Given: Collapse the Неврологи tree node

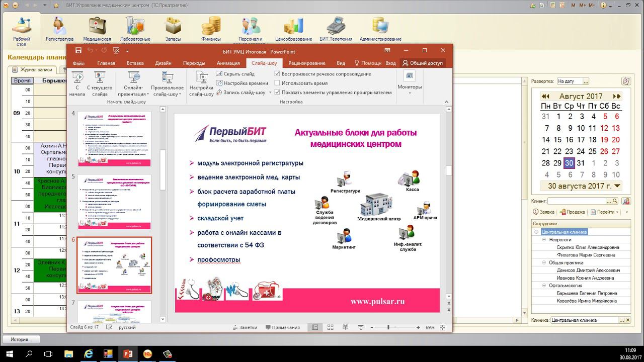Looking at the screenshot, I should tap(544, 240).
